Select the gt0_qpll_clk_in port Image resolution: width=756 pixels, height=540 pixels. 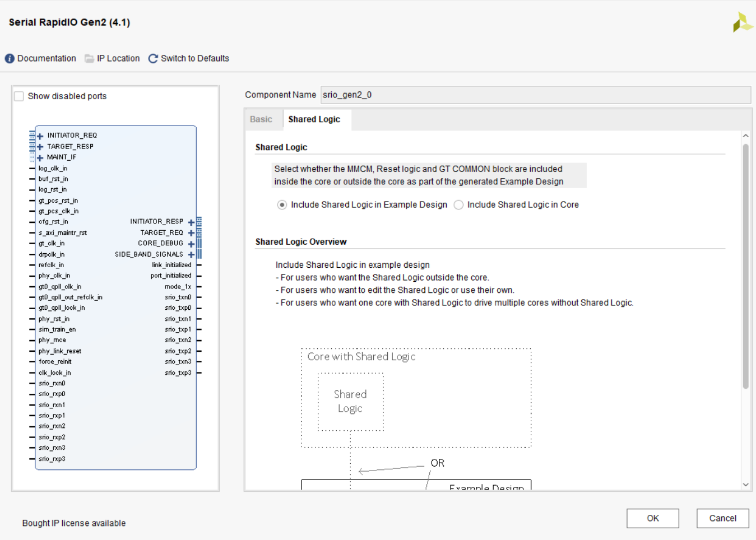(x=60, y=287)
